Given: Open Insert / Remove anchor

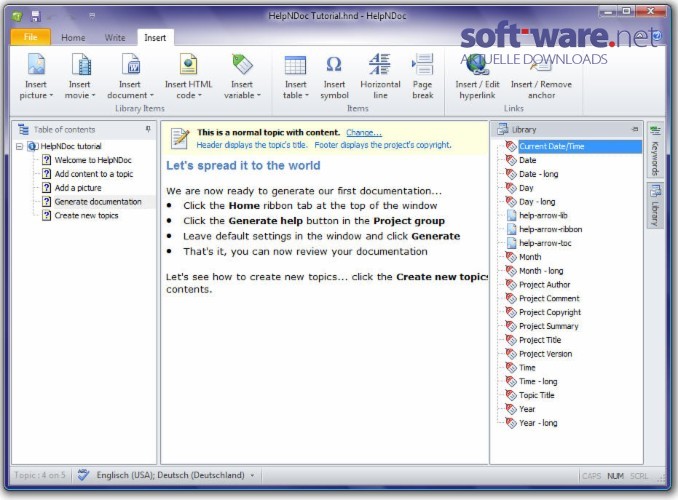Looking at the screenshot, I should click(541, 76).
